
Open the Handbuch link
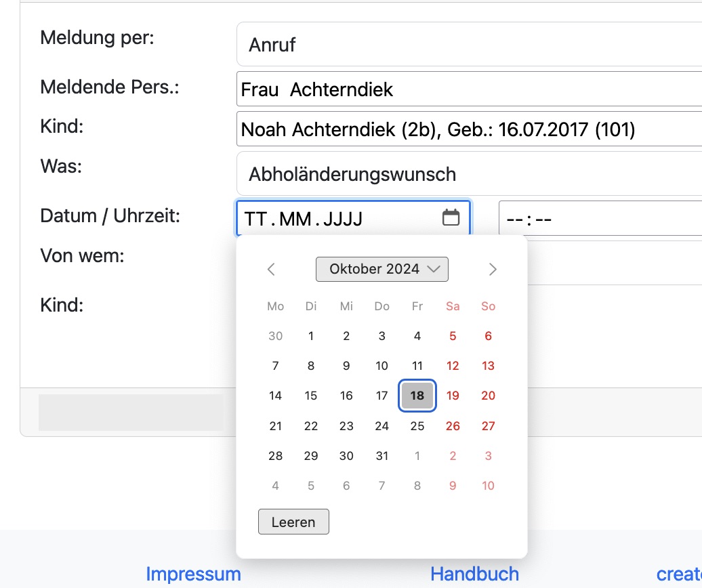[474, 574]
